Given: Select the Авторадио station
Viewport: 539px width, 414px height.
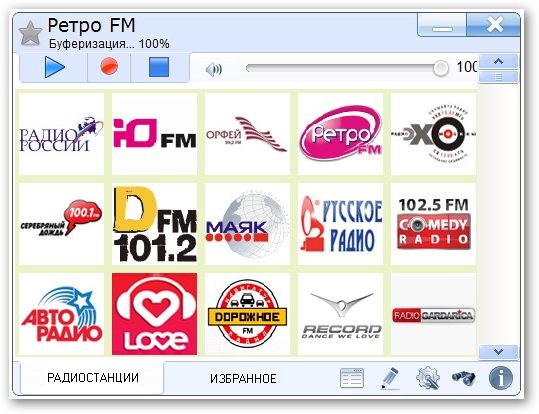Looking at the screenshot, I should point(61,314).
